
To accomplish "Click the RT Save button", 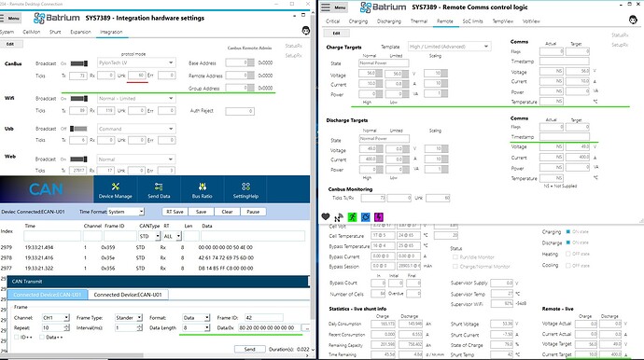I will (x=175, y=212).
